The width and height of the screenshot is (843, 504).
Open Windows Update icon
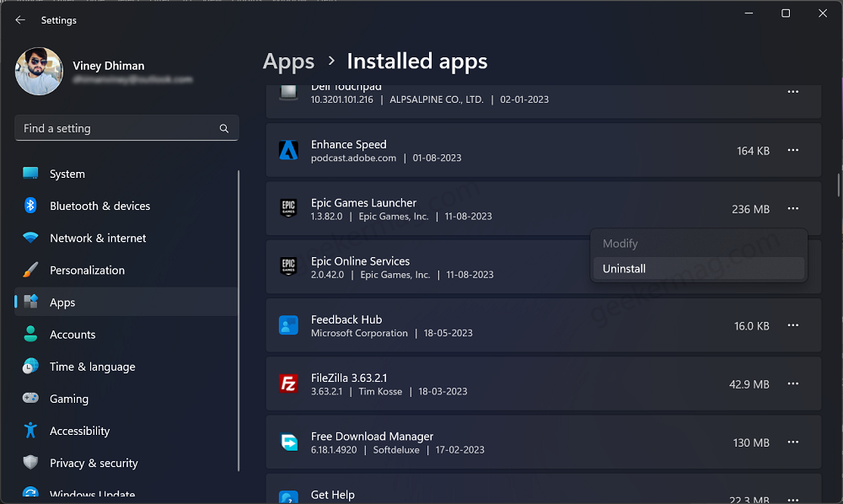[x=30, y=493]
